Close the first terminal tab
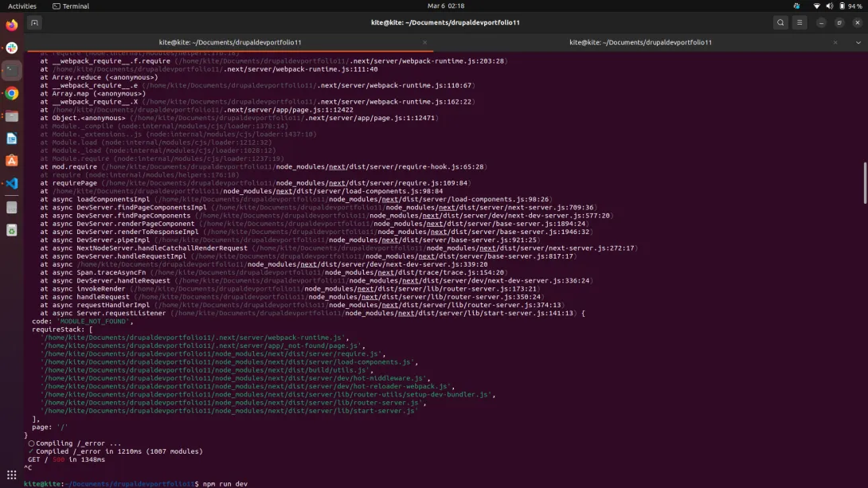 point(424,42)
